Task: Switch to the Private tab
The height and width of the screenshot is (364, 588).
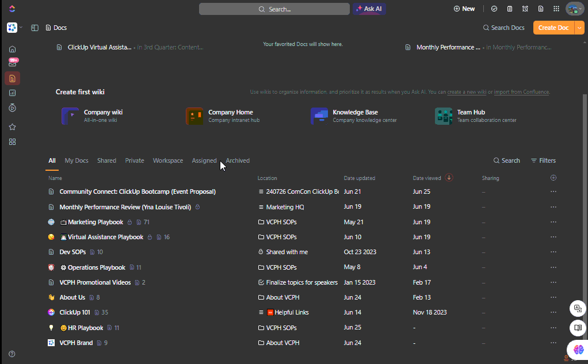Action: 135,160
